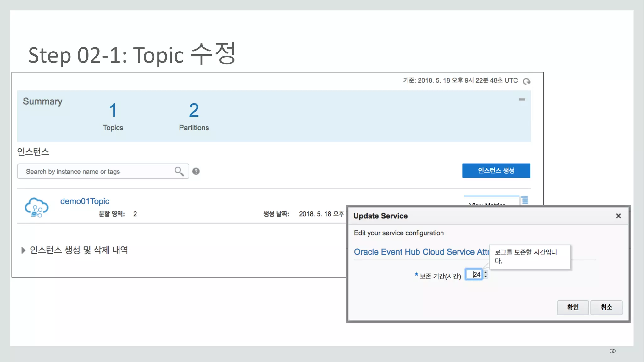Screen dimensions: 644x362
Task: Close the Update Service dialog with the X
Action: point(618,216)
